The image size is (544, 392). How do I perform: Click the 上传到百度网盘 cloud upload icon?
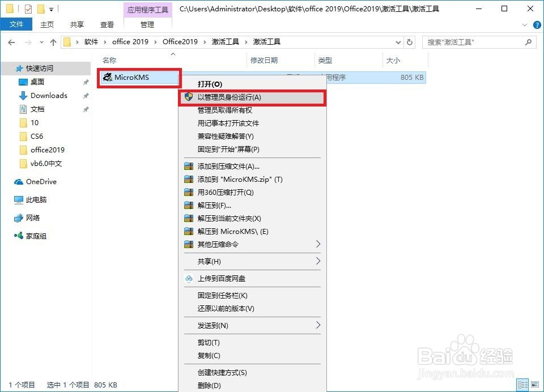click(189, 278)
